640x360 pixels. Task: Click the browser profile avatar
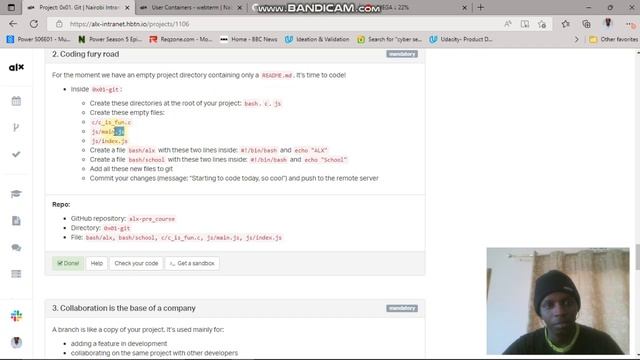tap(608, 24)
